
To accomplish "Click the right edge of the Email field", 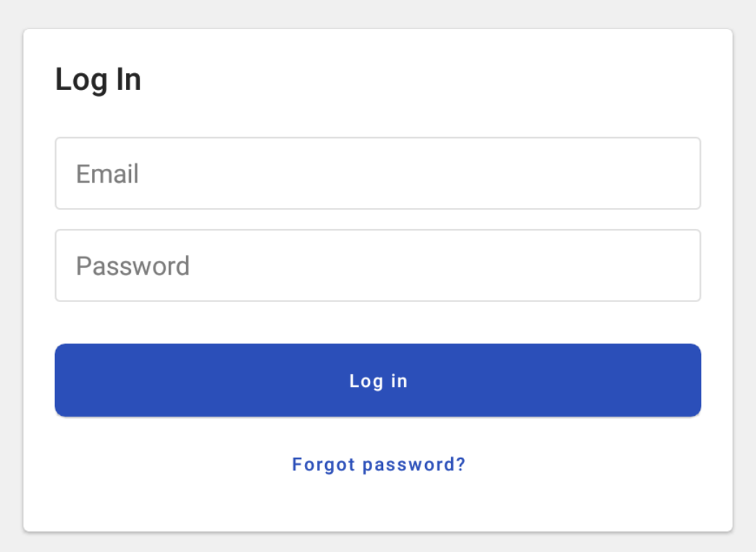I will point(688,173).
